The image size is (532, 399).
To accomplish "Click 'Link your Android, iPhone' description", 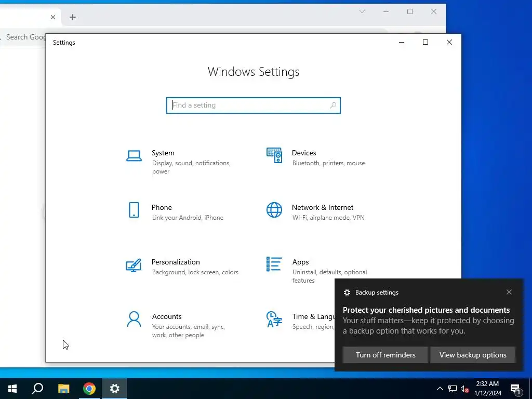I will (187, 218).
